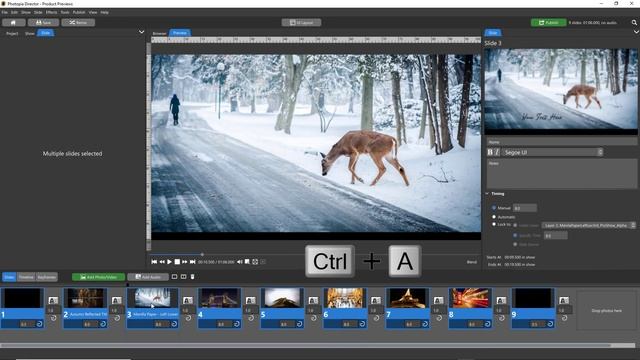The height and width of the screenshot is (360, 640).
Task: Click timing cycle icon on slide 9
Action: pyautogui.click(x=550, y=324)
